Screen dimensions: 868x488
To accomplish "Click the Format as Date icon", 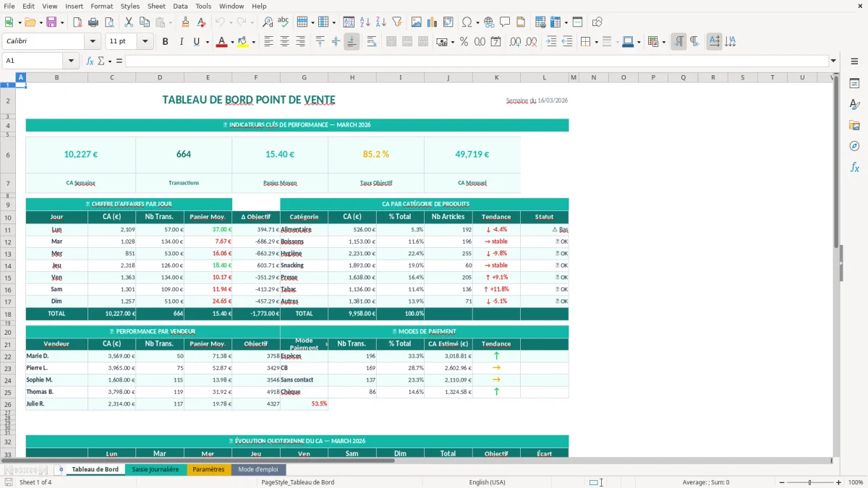I will pyautogui.click(x=495, y=42).
